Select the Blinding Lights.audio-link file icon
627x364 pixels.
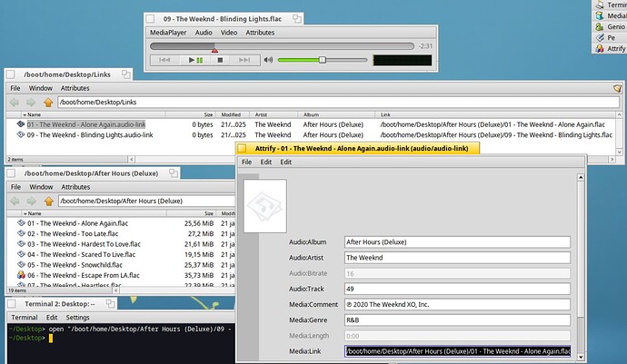21,134
